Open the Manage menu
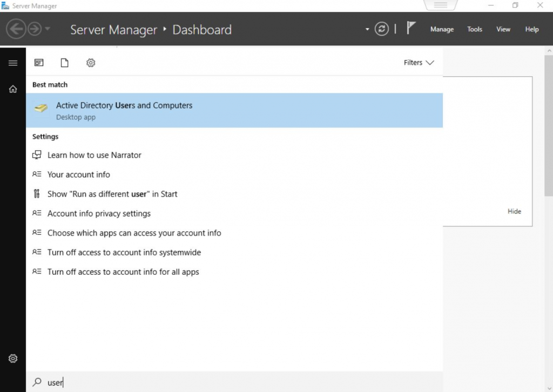553x392 pixels. tap(442, 29)
